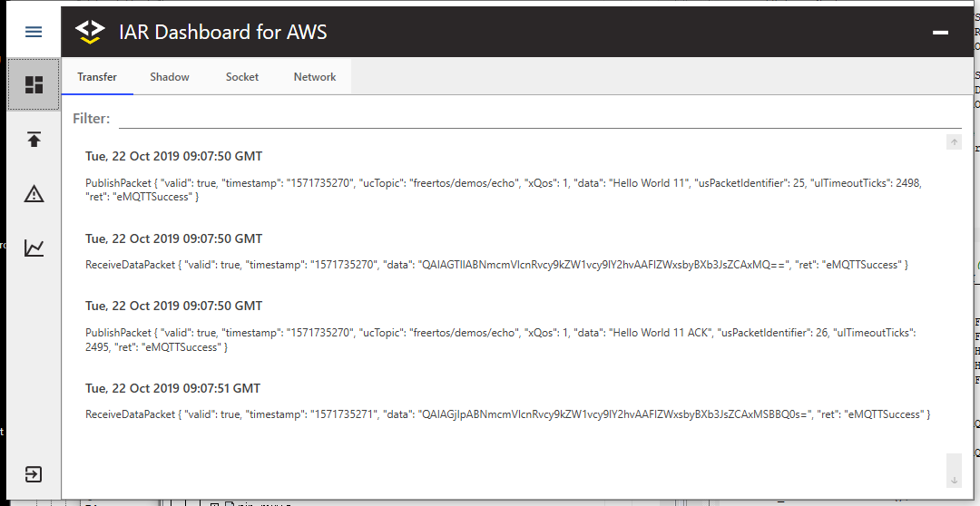Image resolution: width=980 pixels, height=506 pixels.
Task: Open the hamburger menu icon
Action: (x=34, y=31)
